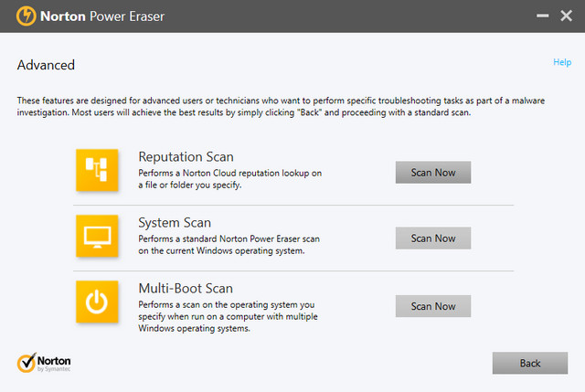Open the Help link
This screenshot has height=392, width=585.
coord(562,62)
